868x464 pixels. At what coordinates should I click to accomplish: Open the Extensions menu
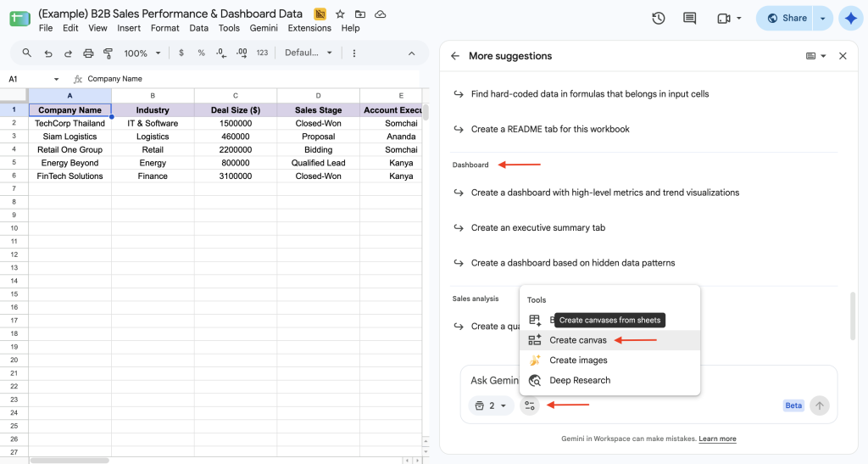(x=309, y=28)
